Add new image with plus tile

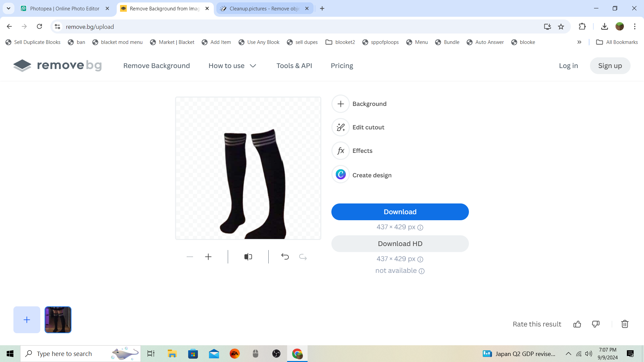point(27,320)
